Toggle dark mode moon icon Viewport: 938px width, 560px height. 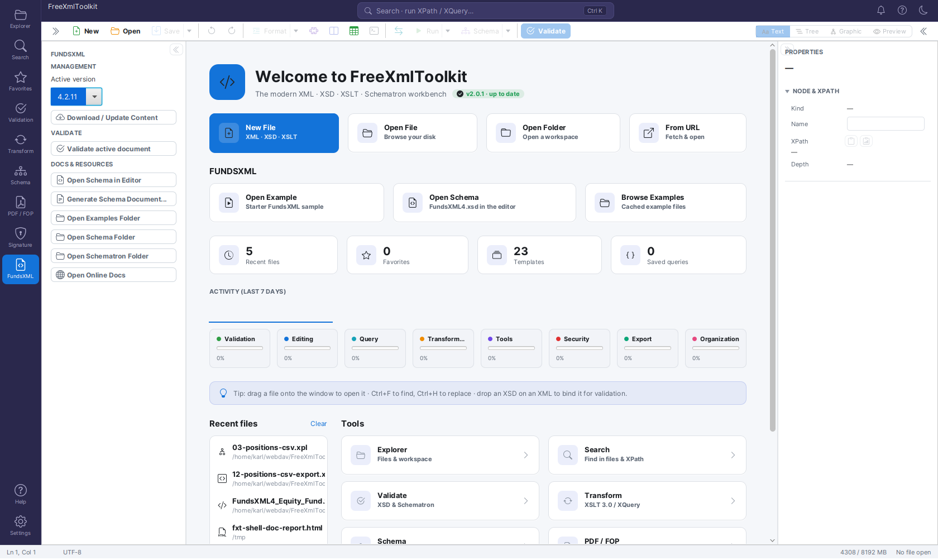tap(923, 10)
